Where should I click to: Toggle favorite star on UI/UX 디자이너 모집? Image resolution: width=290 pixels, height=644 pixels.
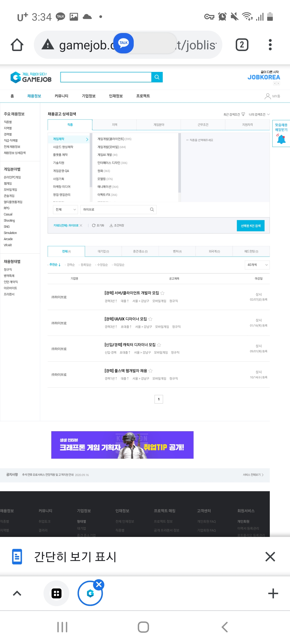click(x=150, y=319)
